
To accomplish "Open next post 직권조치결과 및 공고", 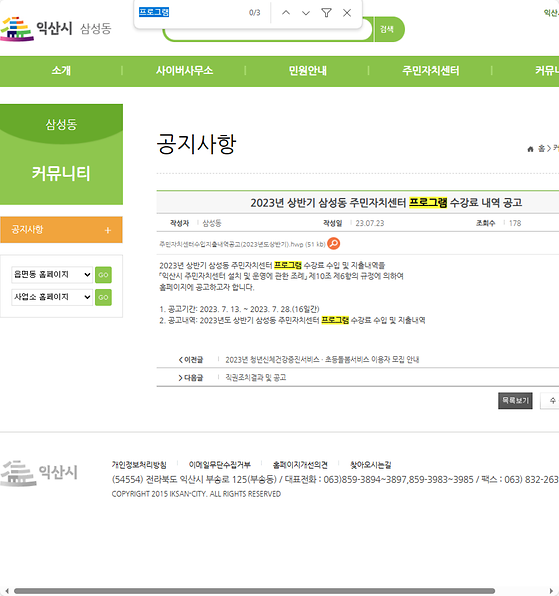I will [x=255, y=377].
